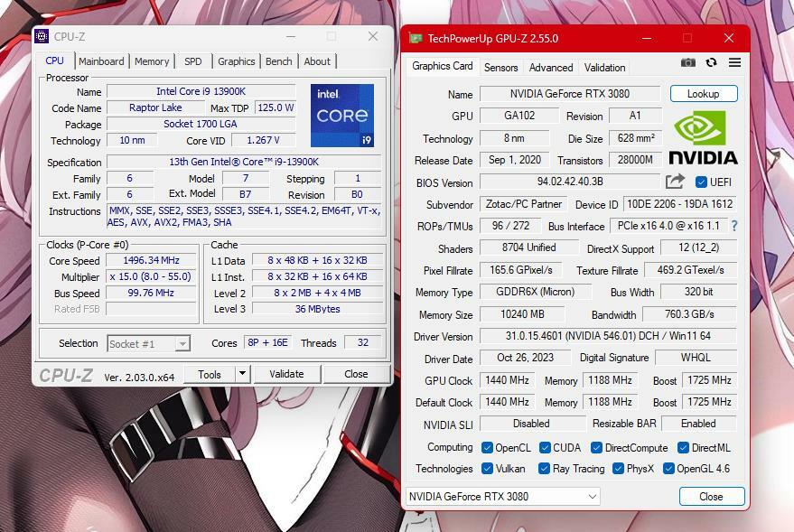Click the Bus Interface question mark icon
Screen dimensions: 794x532
click(733, 226)
